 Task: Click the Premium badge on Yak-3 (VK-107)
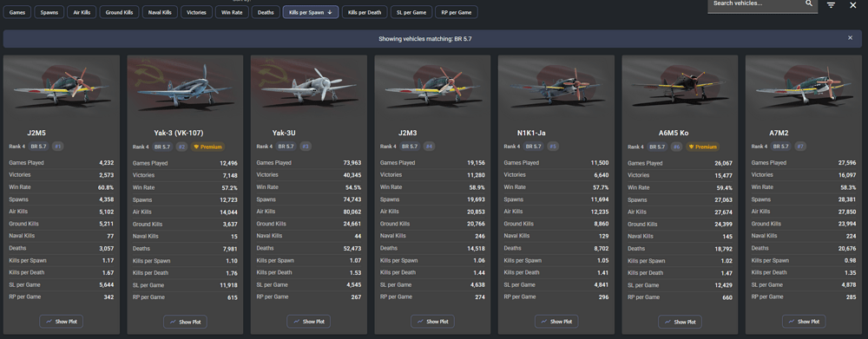pos(207,147)
